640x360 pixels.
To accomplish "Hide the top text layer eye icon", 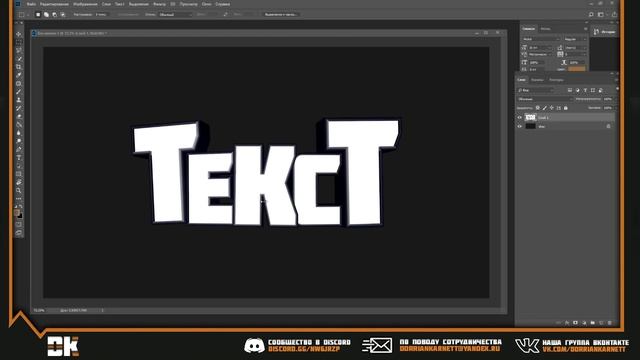I will click(x=520, y=118).
